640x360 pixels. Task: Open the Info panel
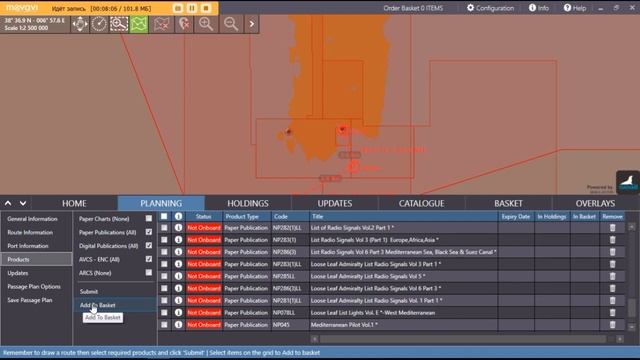(539, 8)
